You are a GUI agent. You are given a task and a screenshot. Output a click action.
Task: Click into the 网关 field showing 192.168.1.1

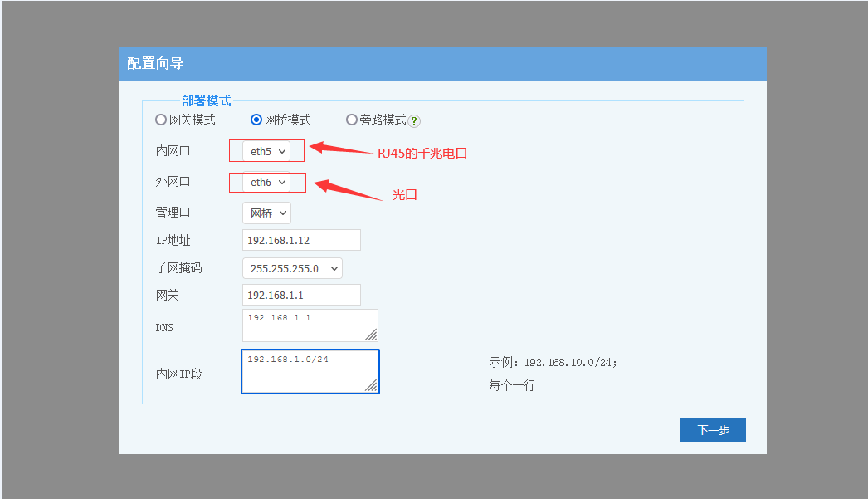[x=301, y=295]
